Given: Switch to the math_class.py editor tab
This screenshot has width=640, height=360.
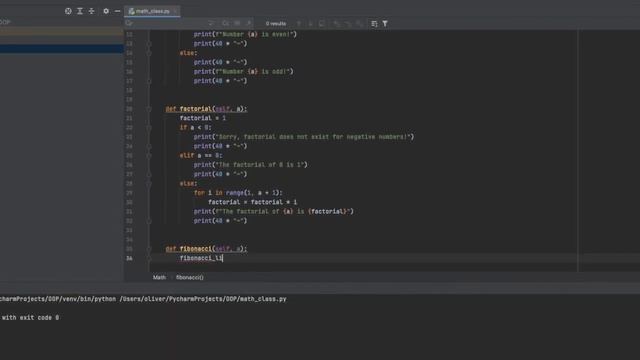Looking at the screenshot, I should click(x=152, y=11).
